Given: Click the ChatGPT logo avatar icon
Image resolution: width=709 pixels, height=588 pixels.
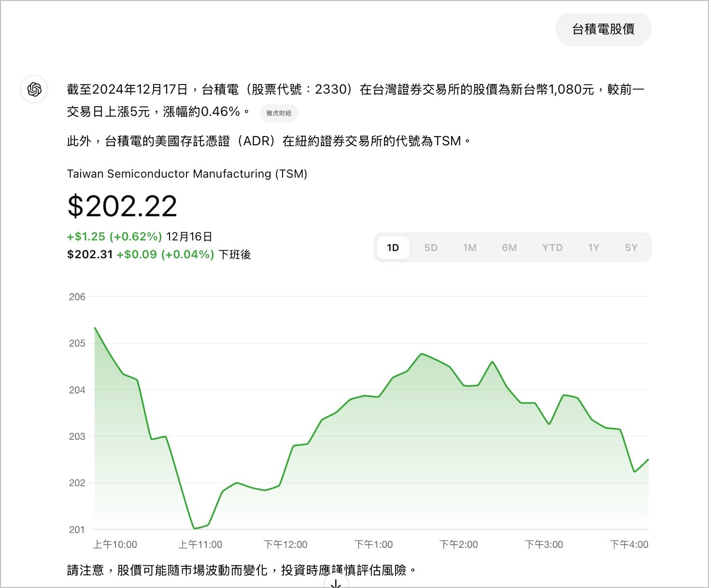Looking at the screenshot, I should (x=34, y=89).
